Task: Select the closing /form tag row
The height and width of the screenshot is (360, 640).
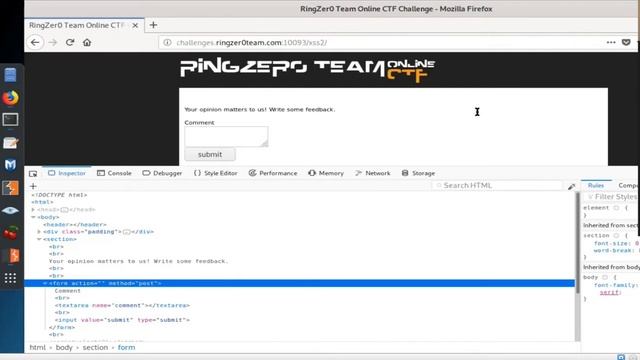Action: pos(62,327)
